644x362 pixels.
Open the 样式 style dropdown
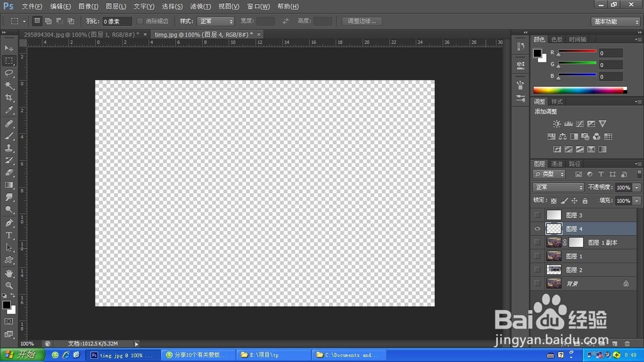216,21
